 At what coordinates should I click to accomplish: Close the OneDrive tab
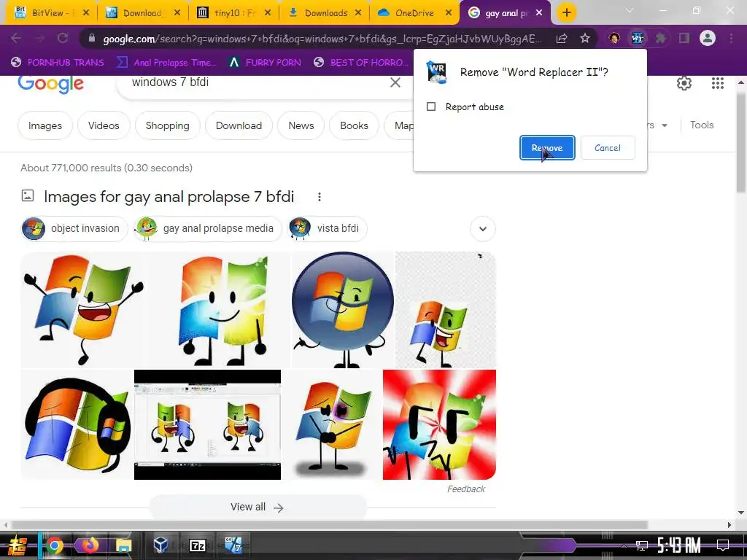(449, 13)
